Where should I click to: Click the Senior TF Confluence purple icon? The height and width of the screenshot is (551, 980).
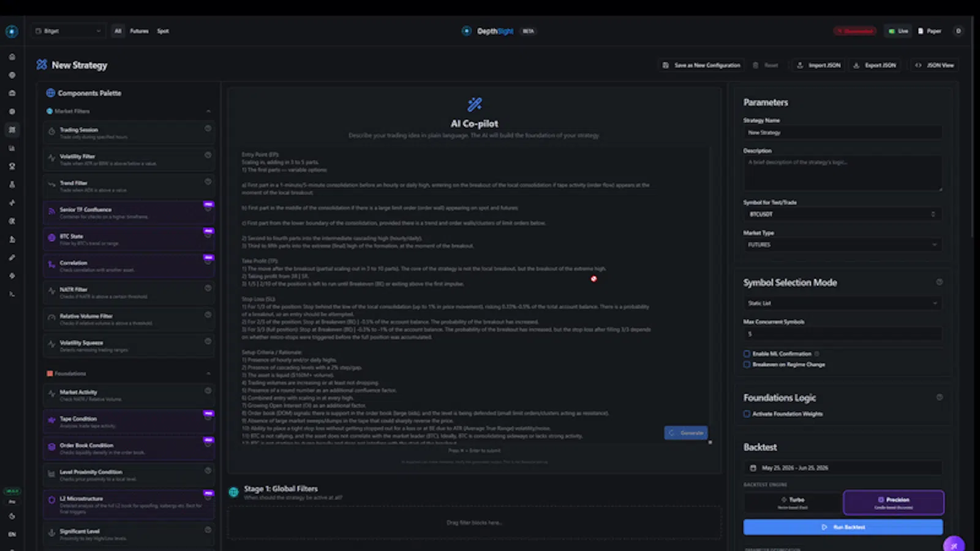coord(51,212)
